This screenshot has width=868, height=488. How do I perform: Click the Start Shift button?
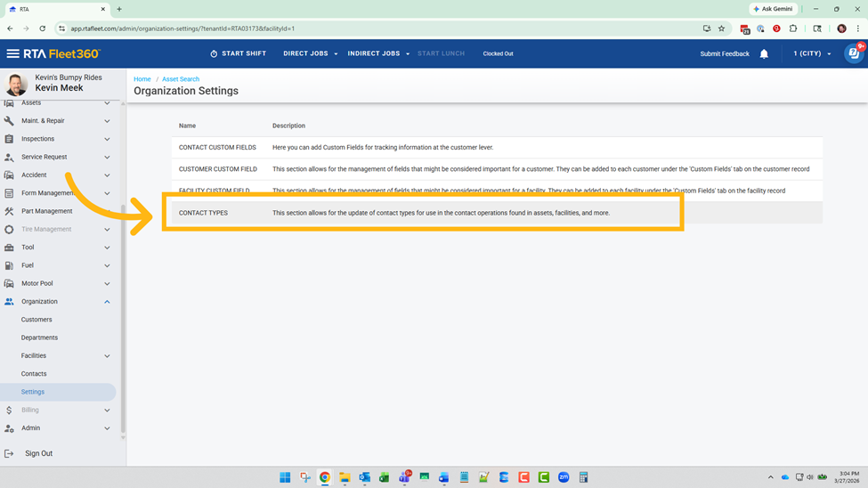238,53
